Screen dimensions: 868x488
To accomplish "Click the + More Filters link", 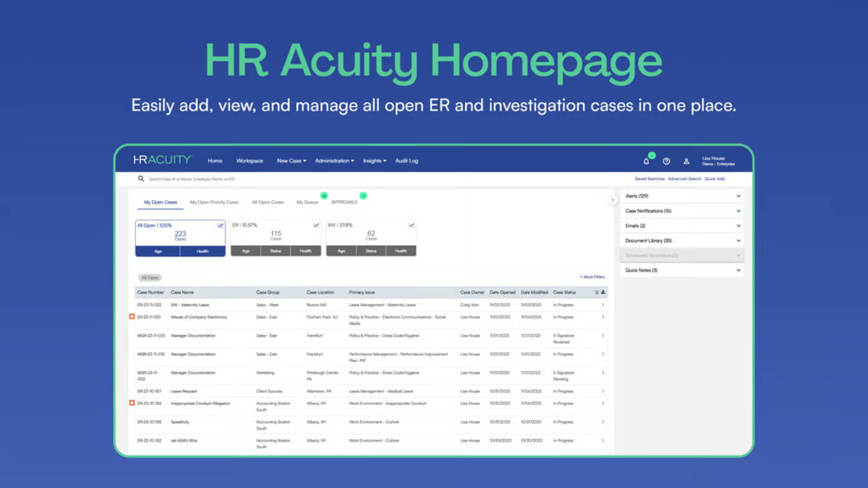I will coord(592,277).
